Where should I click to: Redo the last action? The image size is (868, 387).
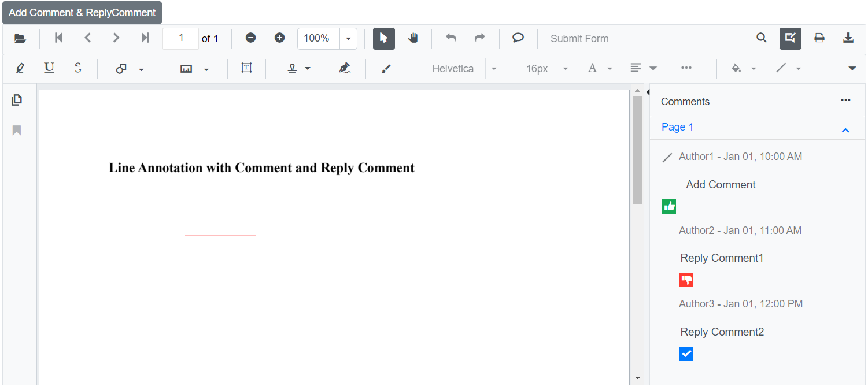click(479, 38)
